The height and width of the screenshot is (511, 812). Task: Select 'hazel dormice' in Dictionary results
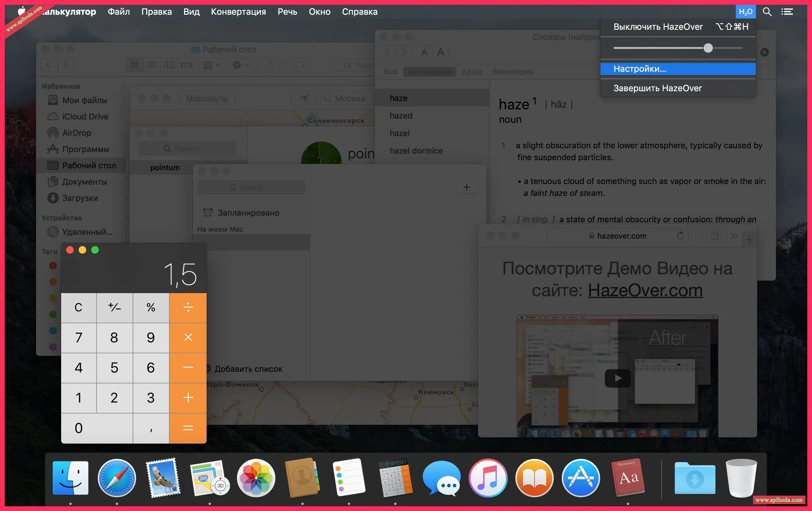[x=432, y=151]
